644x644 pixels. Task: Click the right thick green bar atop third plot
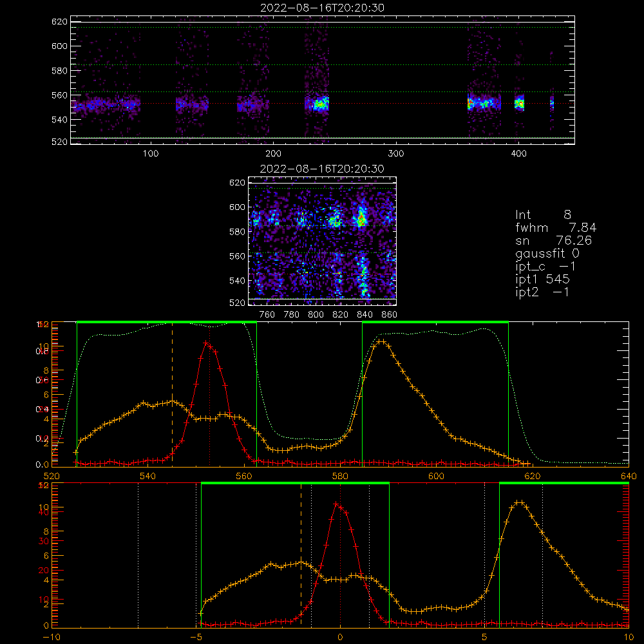pos(435,322)
